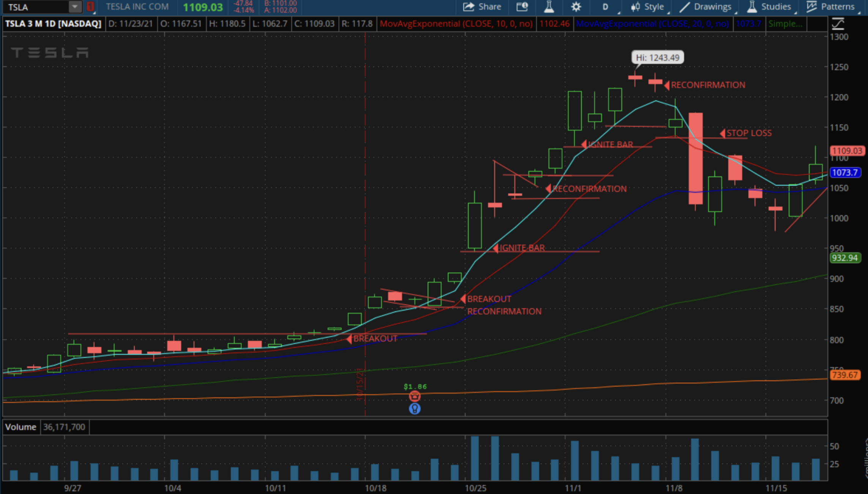The width and height of the screenshot is (868, 494).
Task: Open the Studies menu
Action: [x=770, y=7]
